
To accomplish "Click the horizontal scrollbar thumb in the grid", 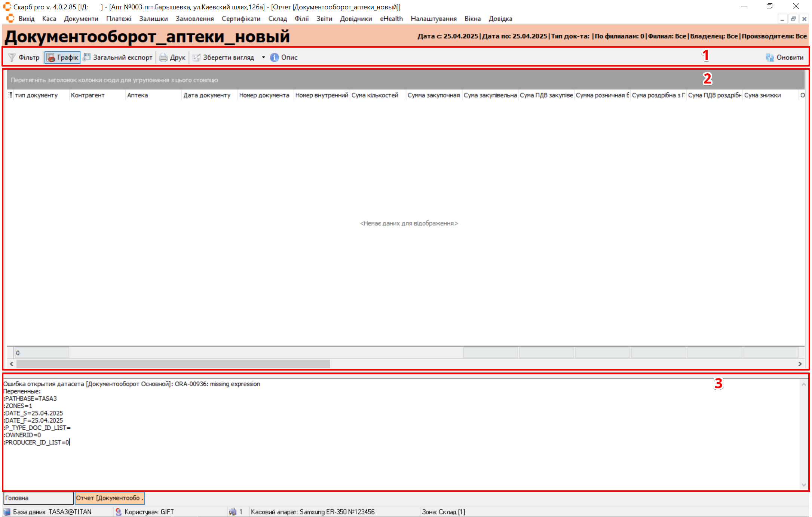I will (x=173, y=364).
